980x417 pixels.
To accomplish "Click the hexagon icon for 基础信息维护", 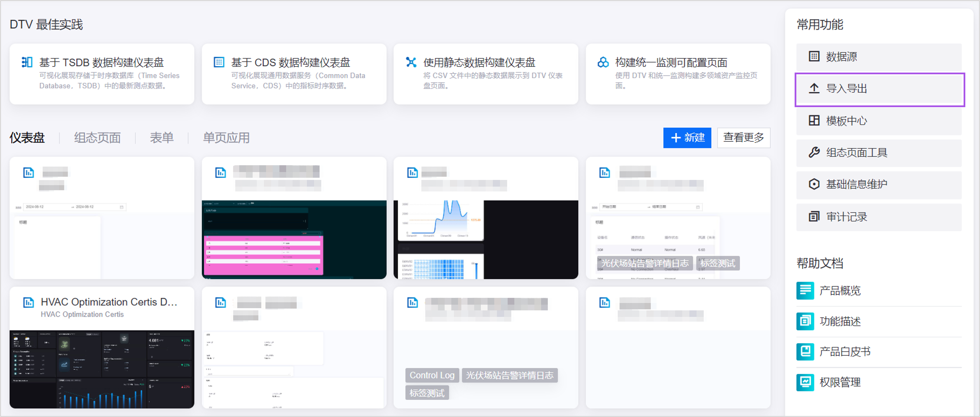I will (814, 184).
